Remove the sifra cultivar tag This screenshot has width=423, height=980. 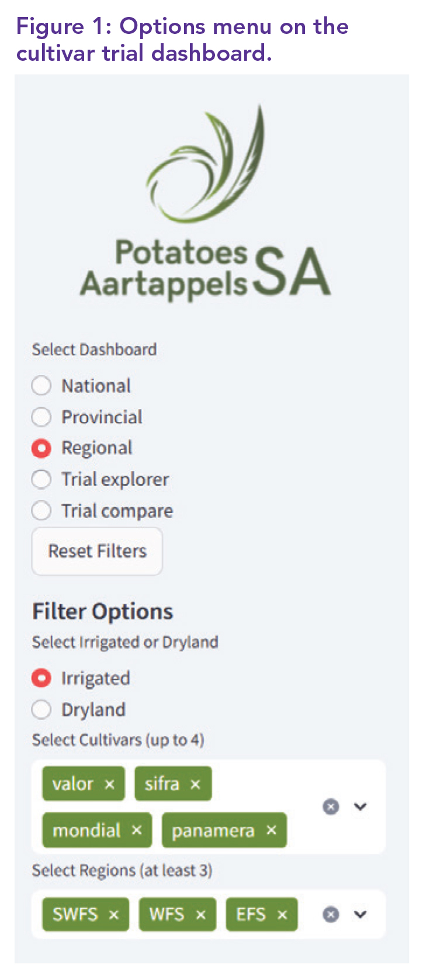[196, 784]
